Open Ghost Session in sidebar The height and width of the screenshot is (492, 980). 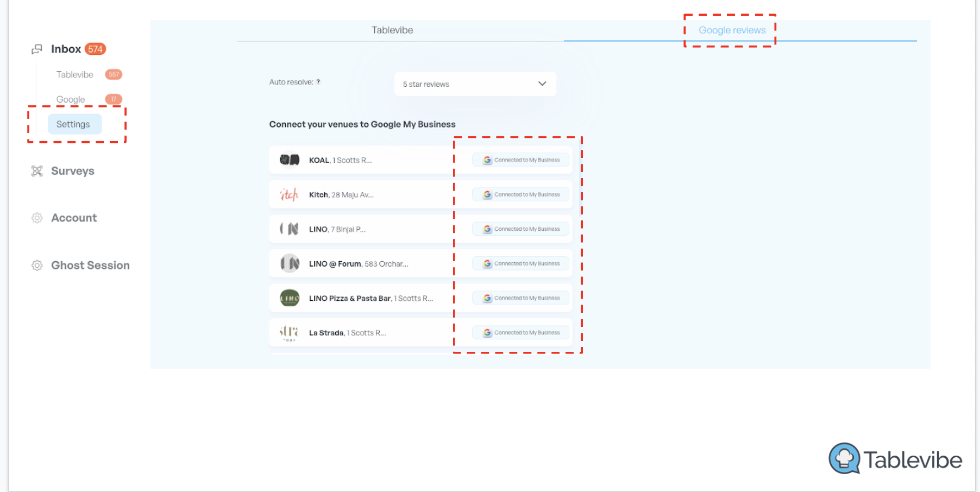pyautogui.click(x=90, y=266)
